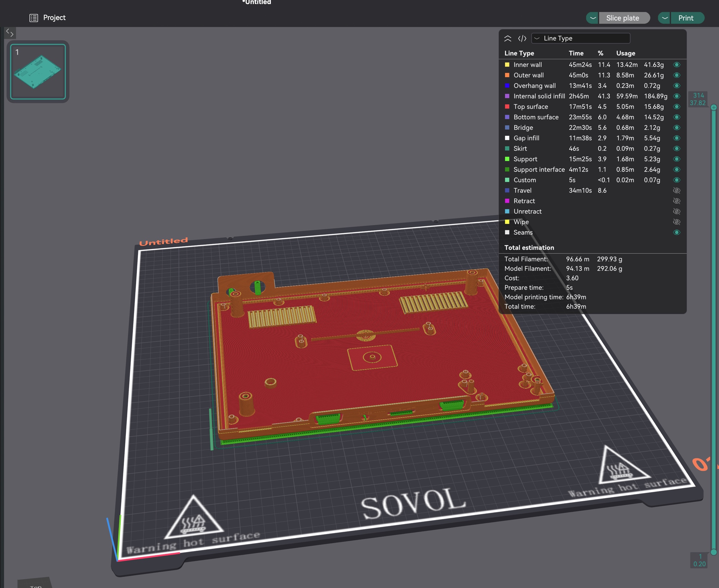This screenshot has height=588, width=719.
Task: Show Unretract moves via crossed eye icon
Action: 676,211
